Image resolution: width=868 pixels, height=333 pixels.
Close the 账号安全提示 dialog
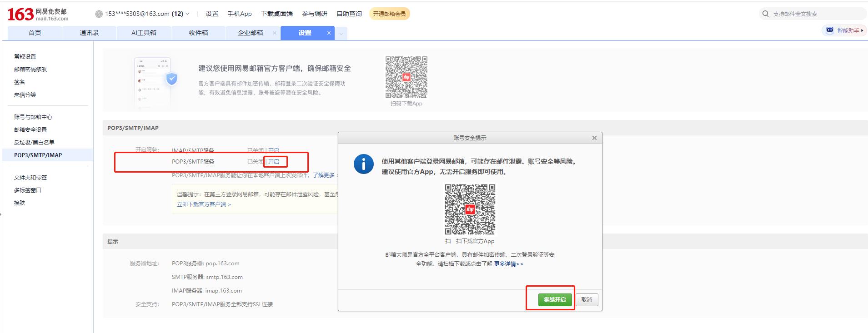(594, 138)
